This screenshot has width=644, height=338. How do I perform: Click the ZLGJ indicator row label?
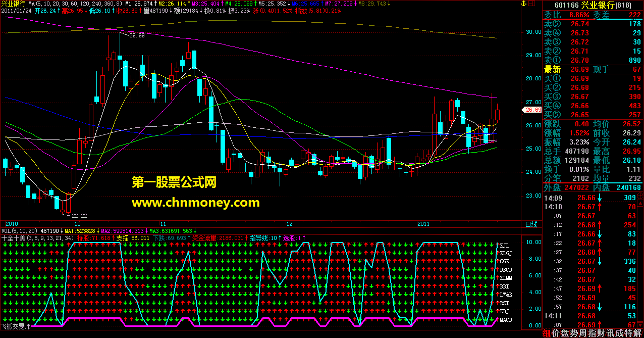tap(506, 254)
